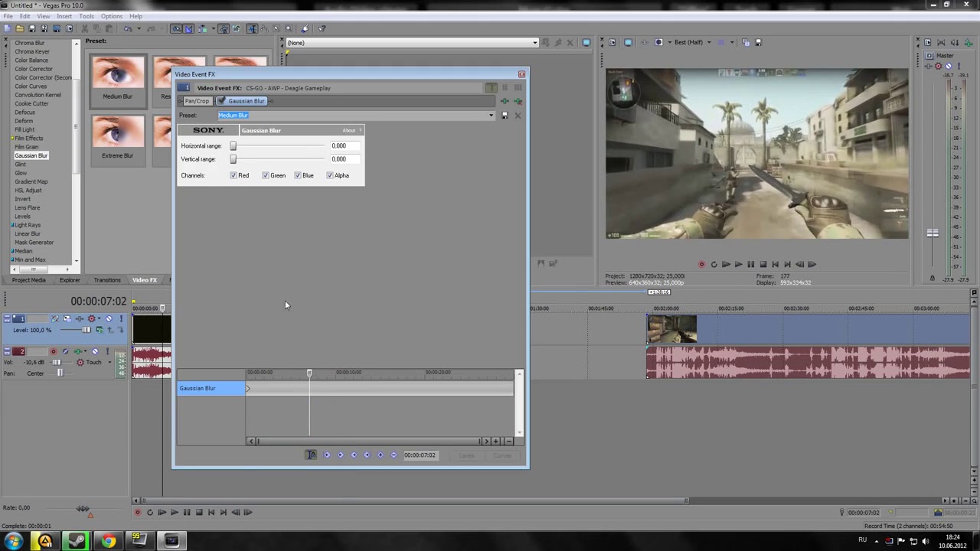Image resolution: width=980 pixels, height=551 pixels.
Task: Switch to the Explorer tab
Action: pos(70,280)
